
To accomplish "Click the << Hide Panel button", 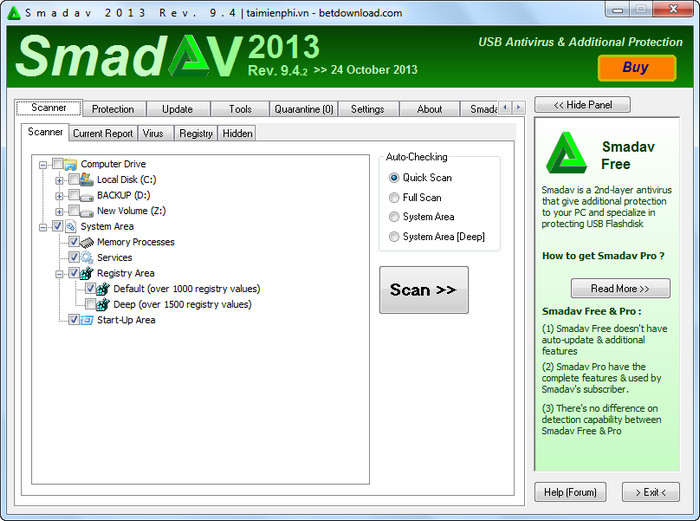I will click(x=583, y=105).
